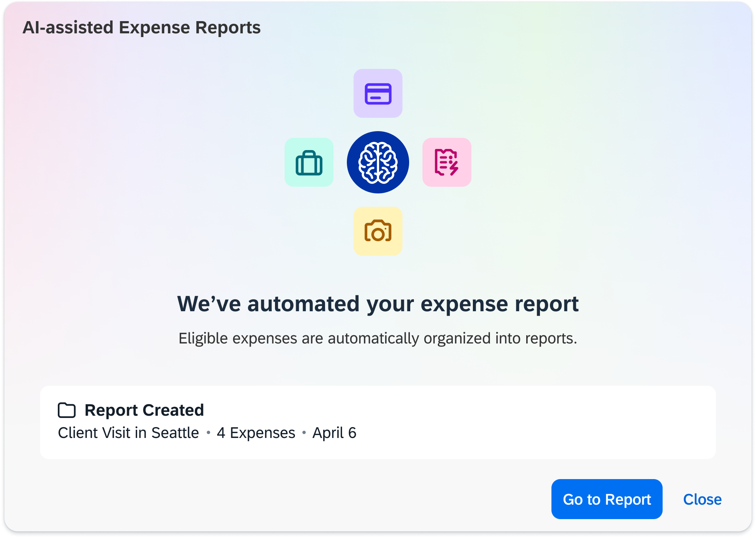Screen dimensions: 756x538
Task: Click the AI-assisted Expense Reports dialog title
Action: click(x=142, y=26)
